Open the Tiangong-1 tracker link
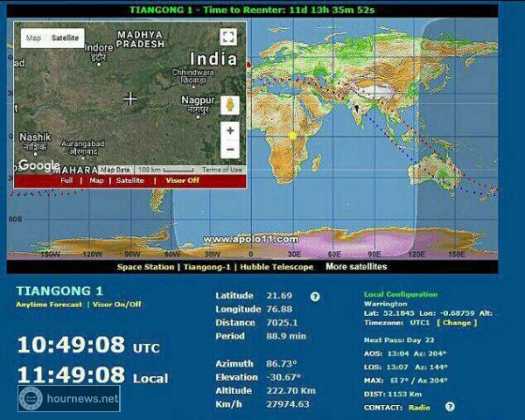 click(x=206, y=267)
